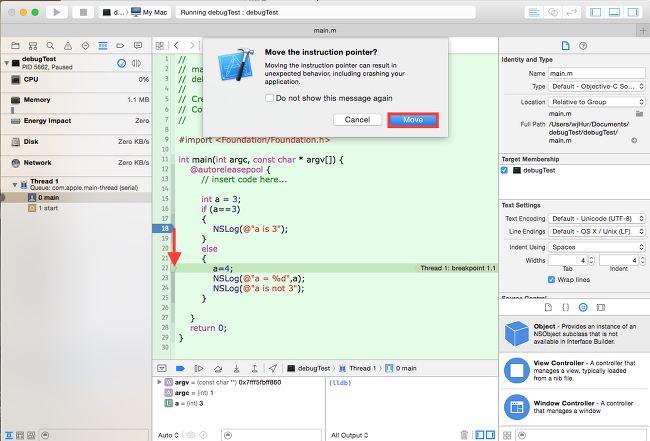Toggle the debug area panel

tap(614, 12)
